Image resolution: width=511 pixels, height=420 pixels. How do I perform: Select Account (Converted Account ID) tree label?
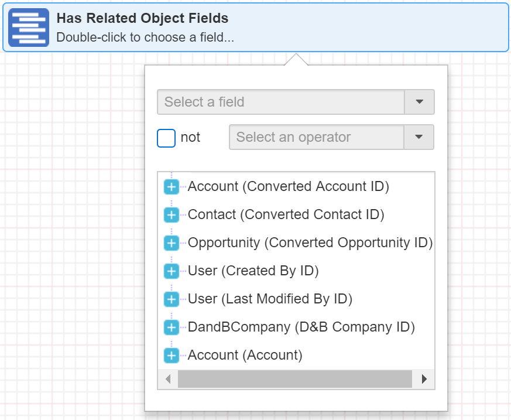click(288, 187)
